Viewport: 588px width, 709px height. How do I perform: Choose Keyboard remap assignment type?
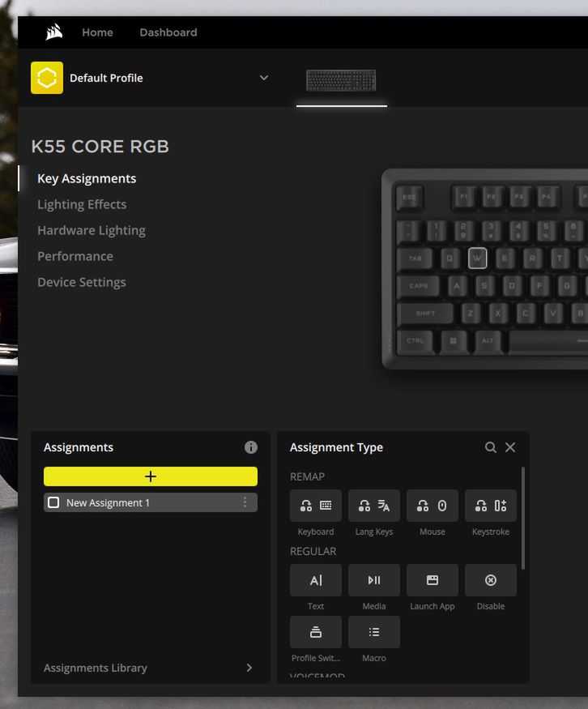pyautogui.click(x=316, y=506)
